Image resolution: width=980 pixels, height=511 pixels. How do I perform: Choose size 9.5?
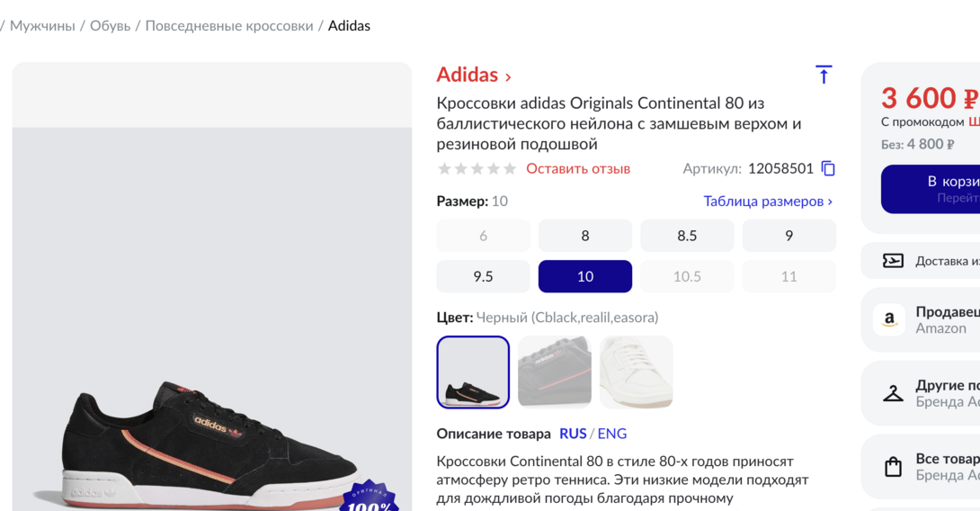coord(484,276)
